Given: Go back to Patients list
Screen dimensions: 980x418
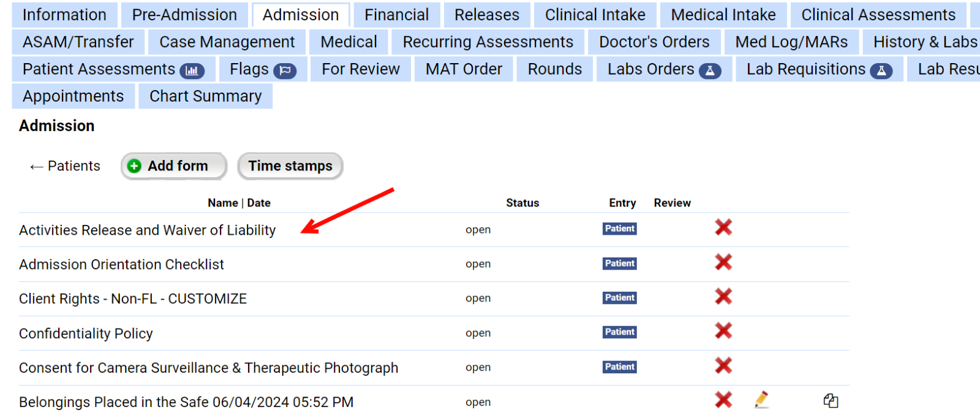Looking at the screenshot, I should [65, 166].
